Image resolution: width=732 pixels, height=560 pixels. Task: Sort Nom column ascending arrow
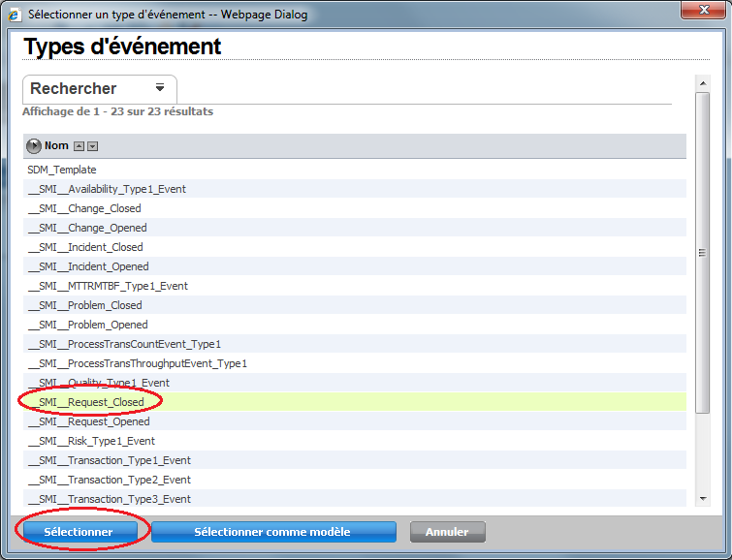click(x=80, y=146)
